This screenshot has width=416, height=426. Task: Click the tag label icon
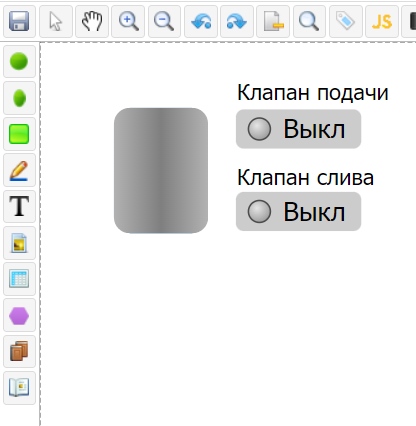(x=345, y=21)
